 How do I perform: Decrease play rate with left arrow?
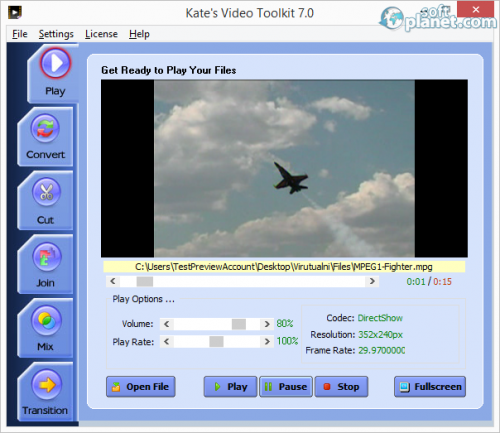[167, 342]
